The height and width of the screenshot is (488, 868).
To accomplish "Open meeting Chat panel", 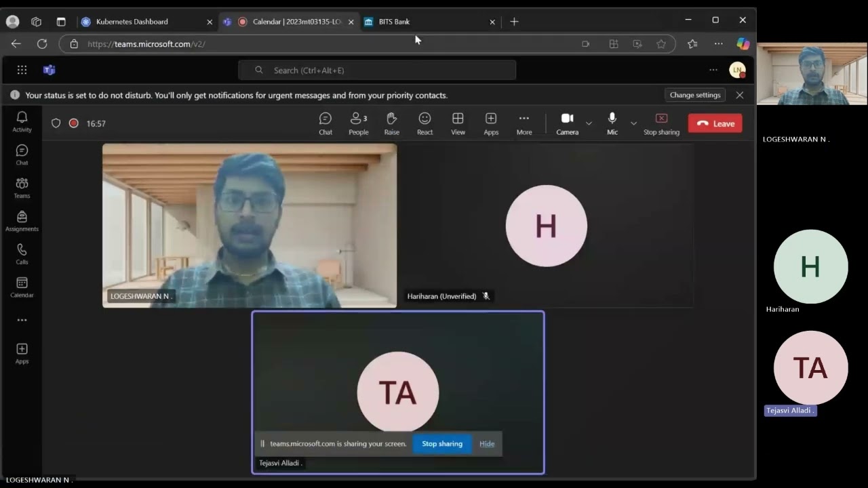I will 325,123.
